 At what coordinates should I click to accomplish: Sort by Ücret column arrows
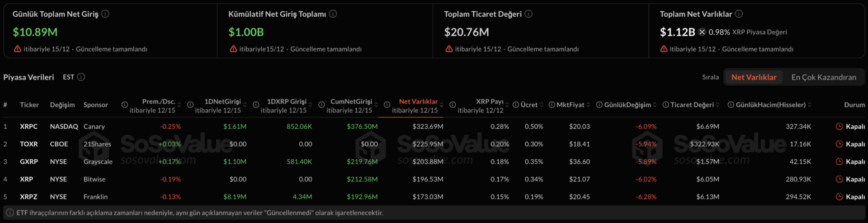(x=542, y=105)
